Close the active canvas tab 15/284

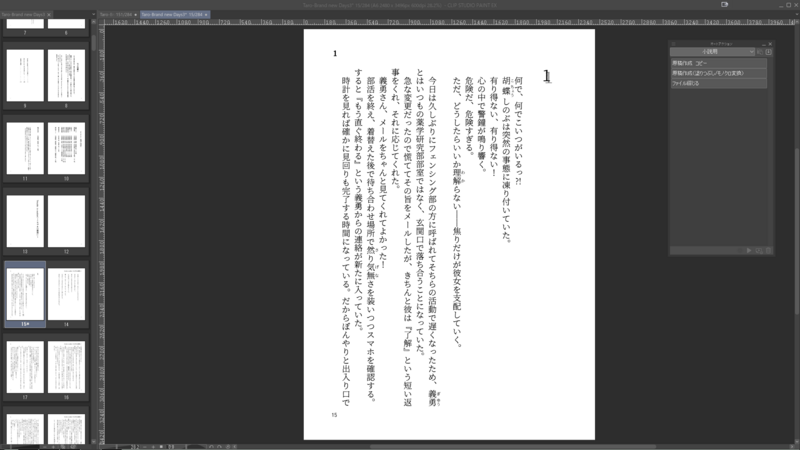[x=206, y=15]
